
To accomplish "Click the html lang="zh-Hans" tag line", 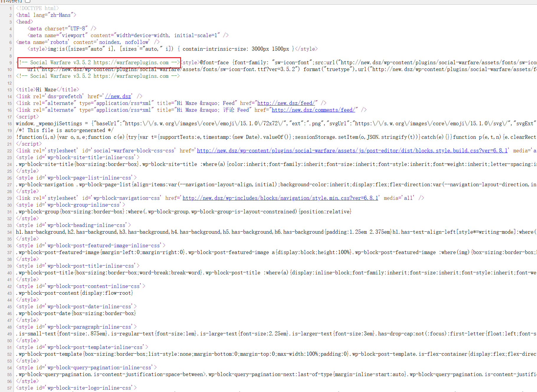I will tap(46, 15).
